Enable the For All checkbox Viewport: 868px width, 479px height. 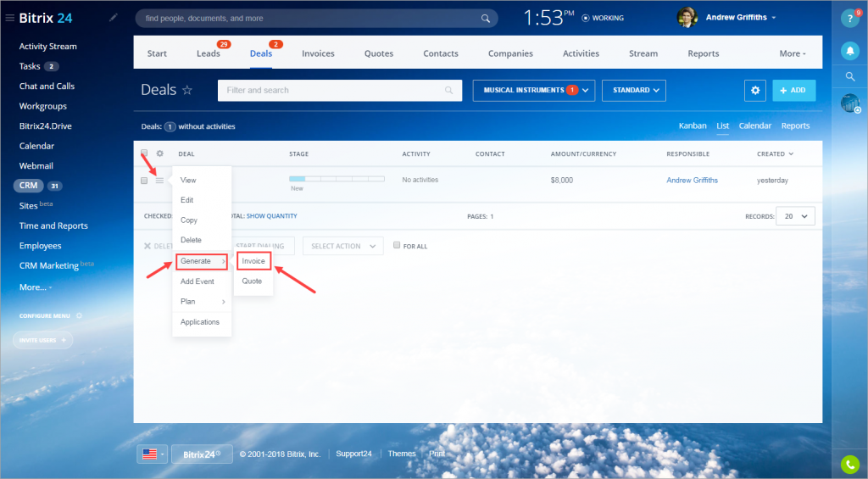pos(397,245)
